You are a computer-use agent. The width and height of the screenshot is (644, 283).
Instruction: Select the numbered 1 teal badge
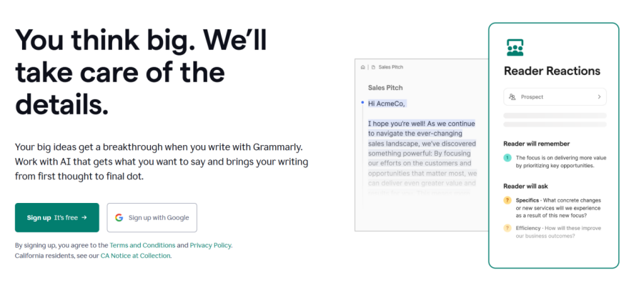[x=507, y=158]
